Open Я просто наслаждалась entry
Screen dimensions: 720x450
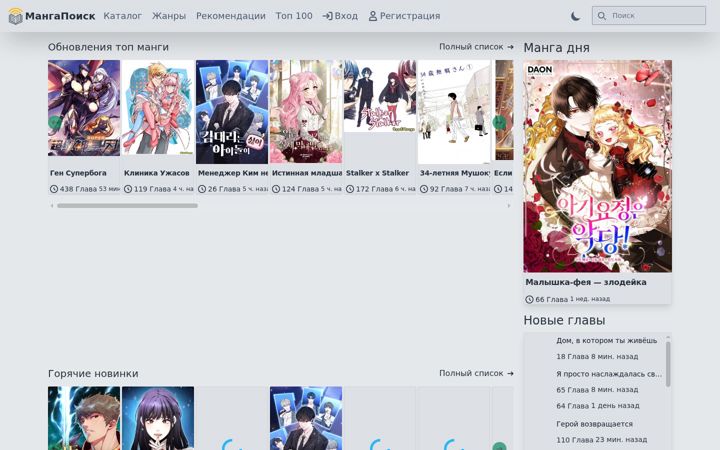click(609, 374)
